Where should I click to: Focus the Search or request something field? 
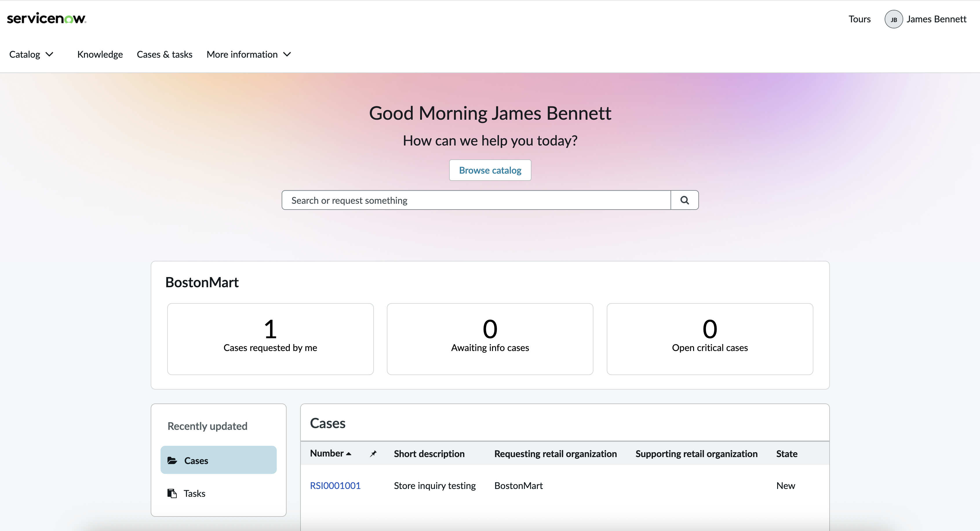pyautogui.click(x=476, y=200)
